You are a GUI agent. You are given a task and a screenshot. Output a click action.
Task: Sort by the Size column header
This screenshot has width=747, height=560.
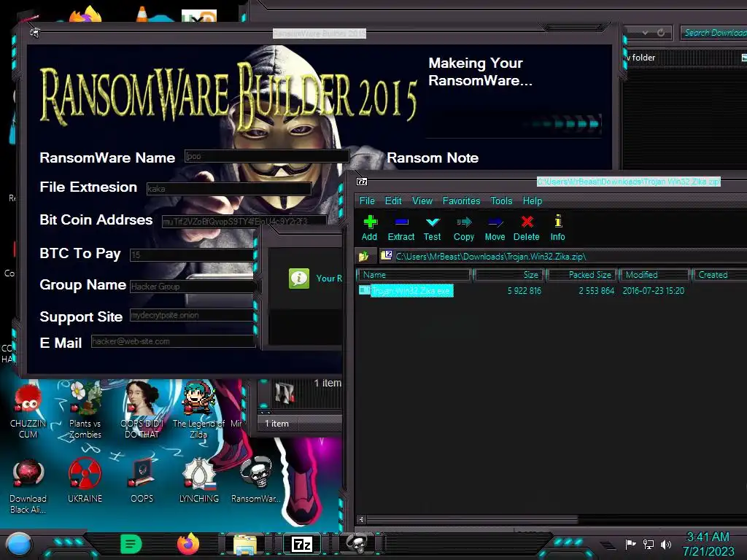click(x=508, y=275)
